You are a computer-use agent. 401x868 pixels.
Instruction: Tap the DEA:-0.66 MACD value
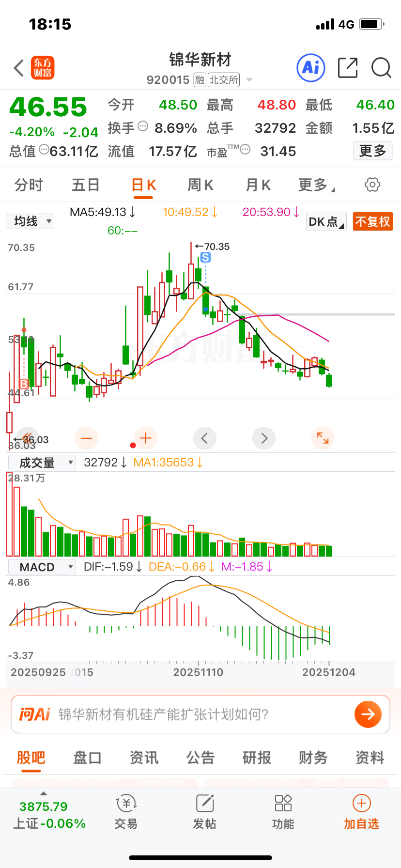(182, 567)
